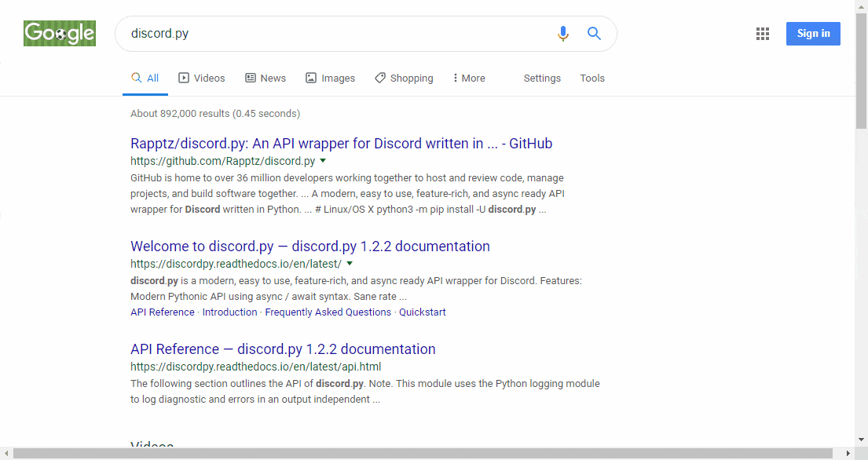Switch to the Shopping tab
Viewport: 868px width, 460px height.
pos(404,78)
